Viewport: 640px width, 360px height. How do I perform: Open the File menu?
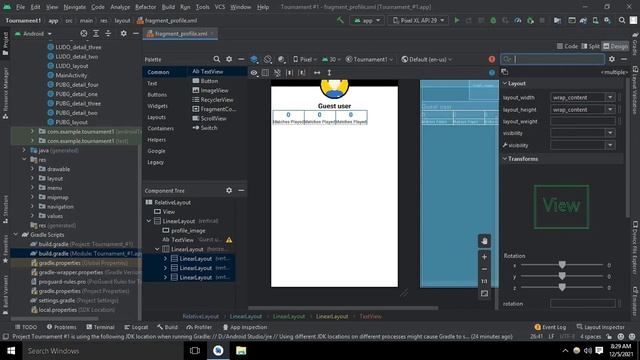[20, 7]
